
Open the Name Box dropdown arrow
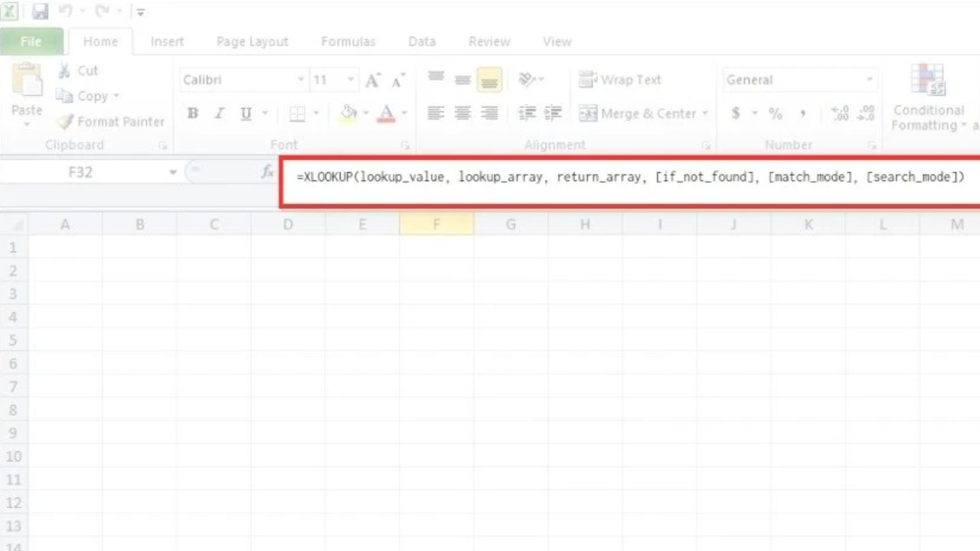coord(173,172)
